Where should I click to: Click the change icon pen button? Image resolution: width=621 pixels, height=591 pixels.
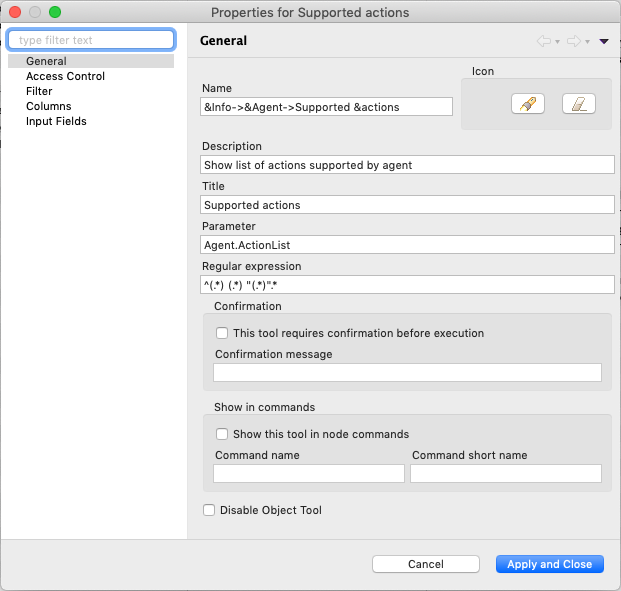click(x=527, y=104)
